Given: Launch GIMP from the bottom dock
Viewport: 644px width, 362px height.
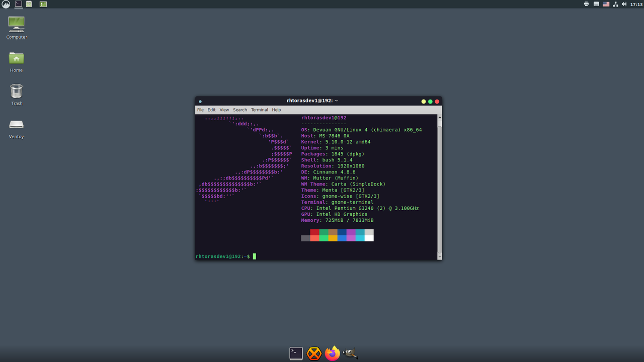Looking at the screenshot, I should click(x=350, y=353).
